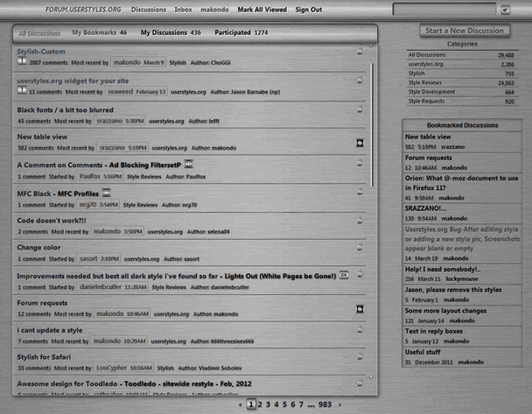The width and height of the screenshot is (532, 414).
Task: Go to previous page arrow
Action: pyautogui.click(x=241, y=404)
